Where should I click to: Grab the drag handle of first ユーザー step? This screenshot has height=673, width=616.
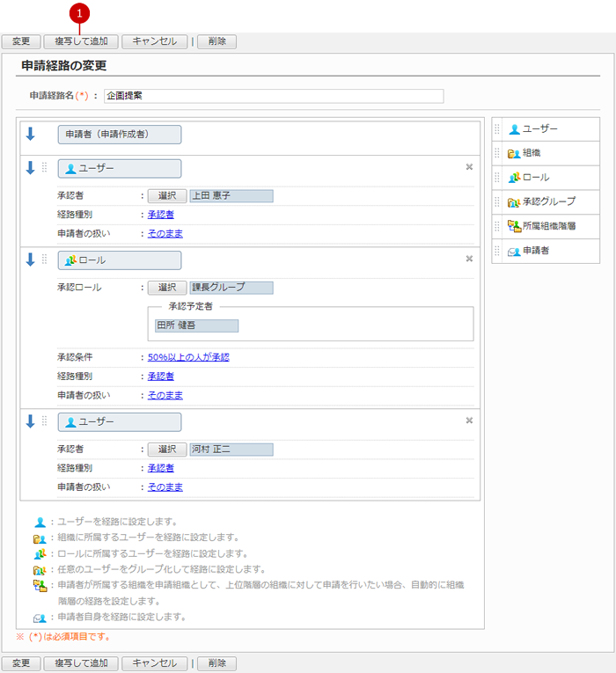pyautogui.click(x=44, y=167)
